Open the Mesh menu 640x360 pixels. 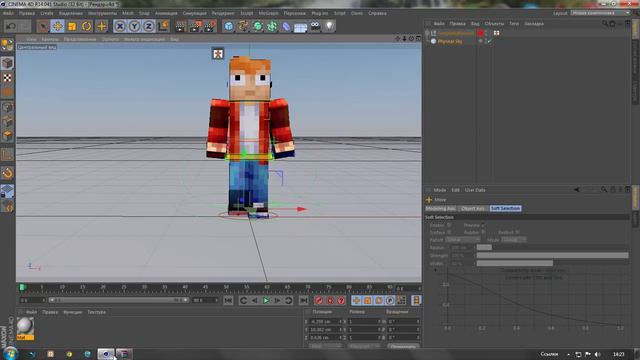128,13
